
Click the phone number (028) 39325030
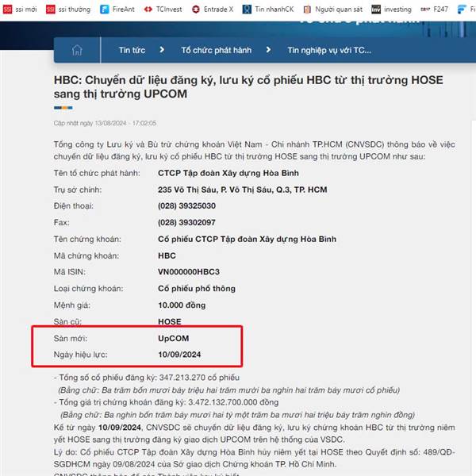tap(186, 205)
